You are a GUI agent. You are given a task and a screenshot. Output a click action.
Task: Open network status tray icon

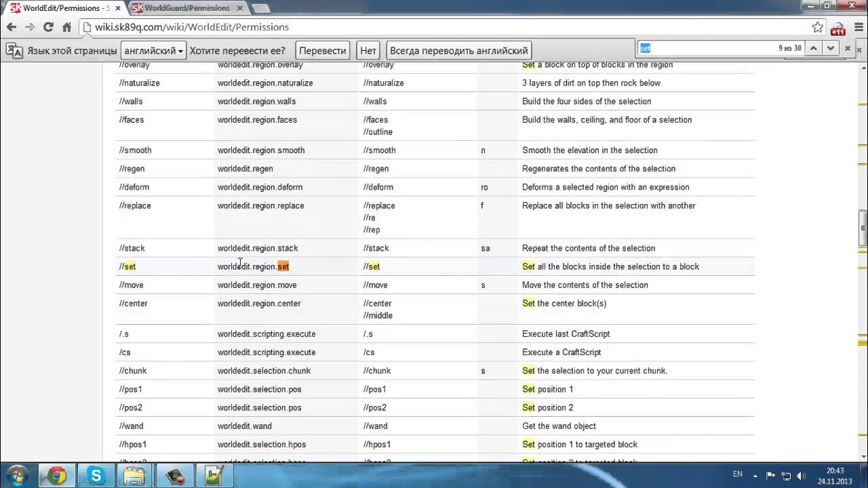coord(786,476)
